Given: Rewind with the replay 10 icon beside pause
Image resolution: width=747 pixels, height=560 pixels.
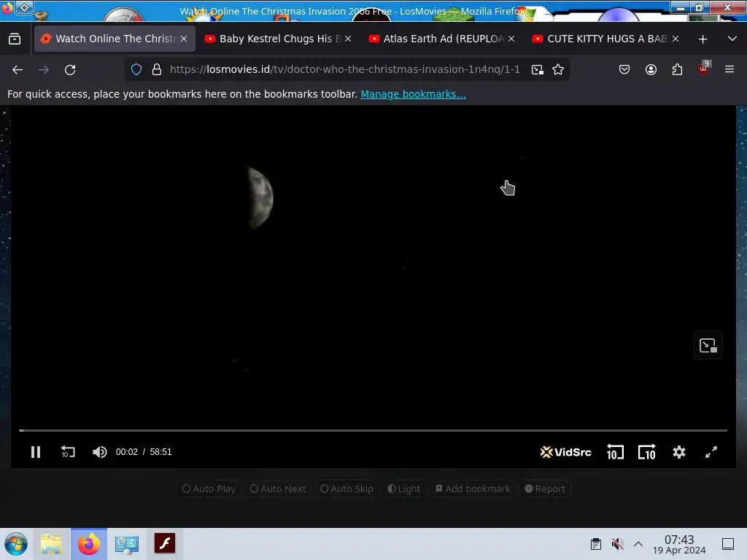Looking at the screenshot, I should [68, 452].
